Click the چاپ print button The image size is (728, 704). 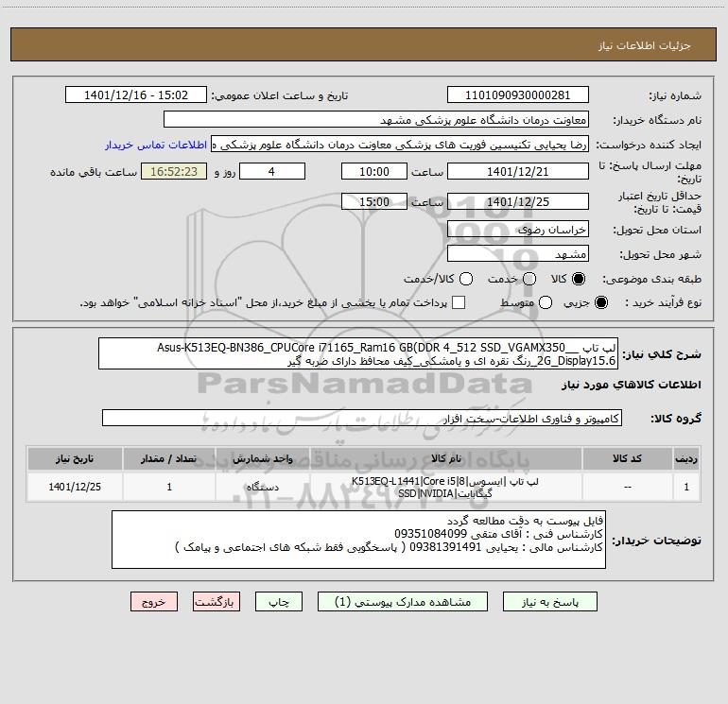279,602
